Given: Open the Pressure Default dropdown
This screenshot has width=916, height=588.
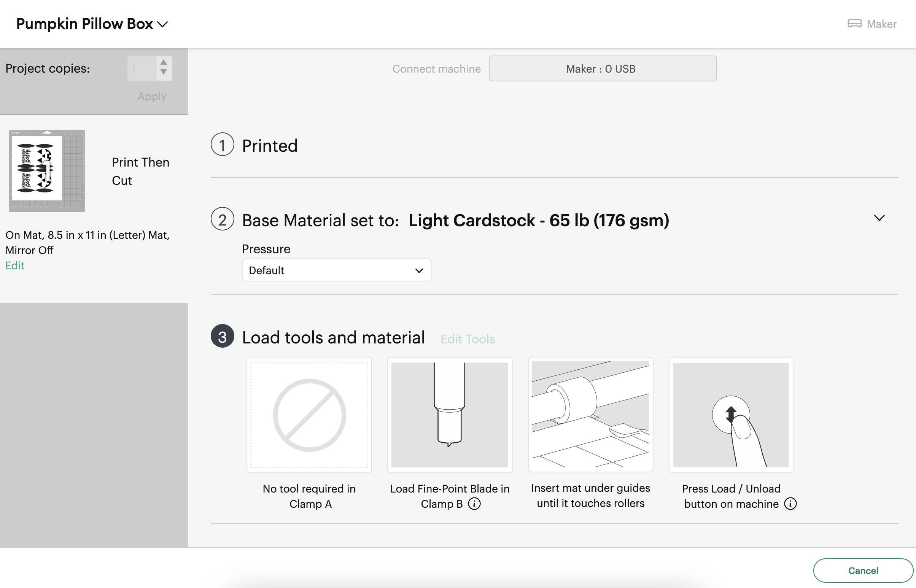Looking at the screenshot, I should tap(337, 270).
